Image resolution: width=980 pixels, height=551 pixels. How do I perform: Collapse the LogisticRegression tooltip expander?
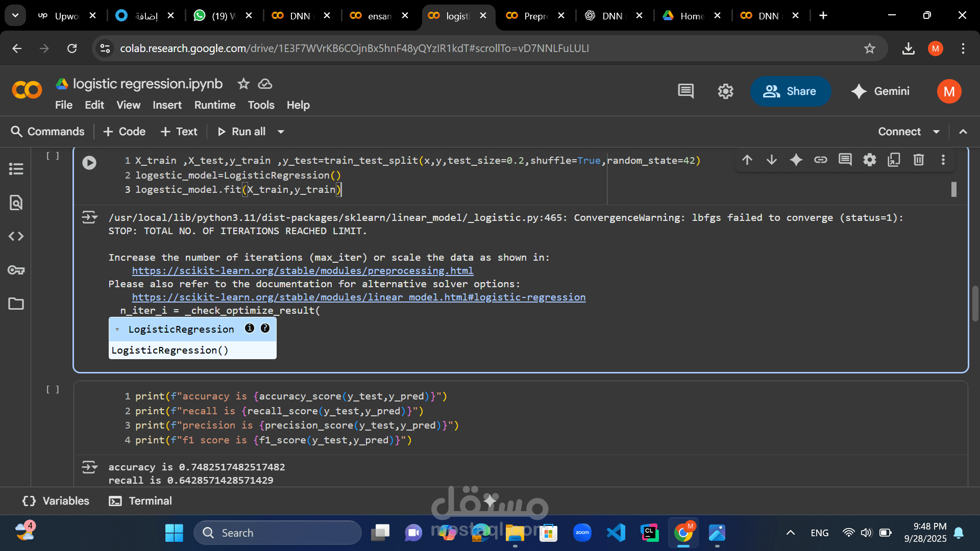tap(118, 329)
